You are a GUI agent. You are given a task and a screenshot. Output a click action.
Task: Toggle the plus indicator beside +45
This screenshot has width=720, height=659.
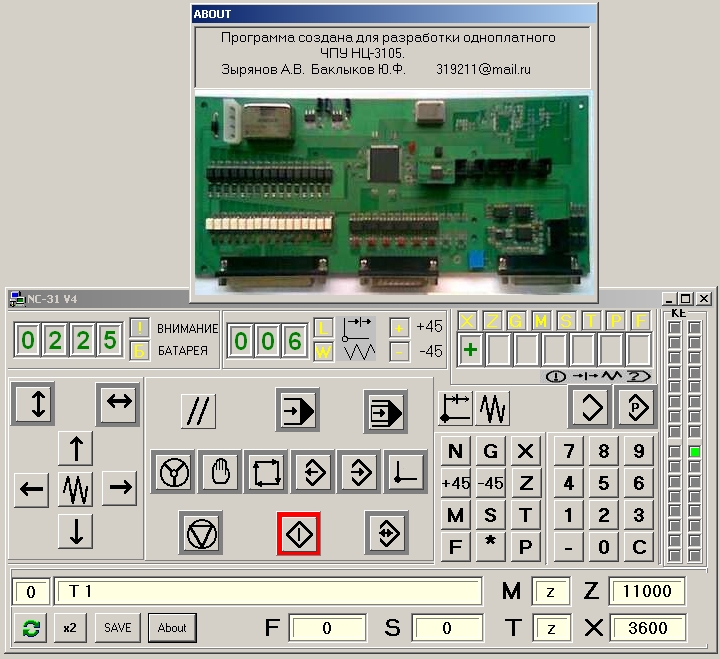pyautogui.click(x=399, y=328)
